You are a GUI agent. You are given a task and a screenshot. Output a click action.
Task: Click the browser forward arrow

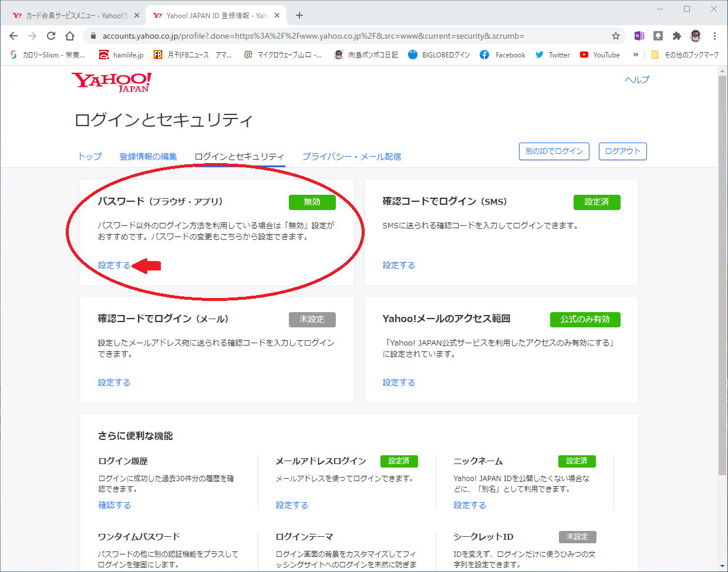point(32,36)
